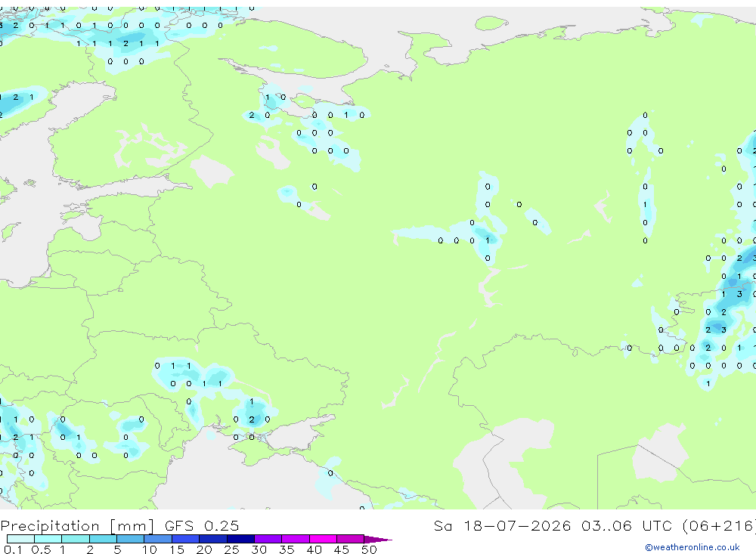Click the legend value '0.1'
756x554 pixels.
(x=13, y=549)
